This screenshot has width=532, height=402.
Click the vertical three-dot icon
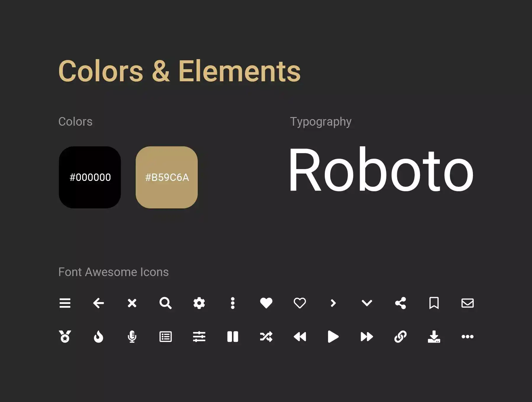tap(233, 303)
